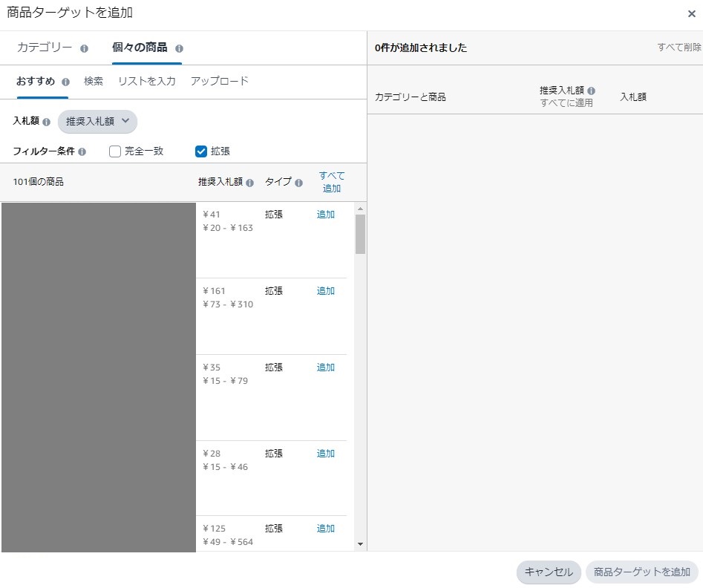Switch to the カテゴリー tab
The image size is (703, 588).
[x=45, y=48]
